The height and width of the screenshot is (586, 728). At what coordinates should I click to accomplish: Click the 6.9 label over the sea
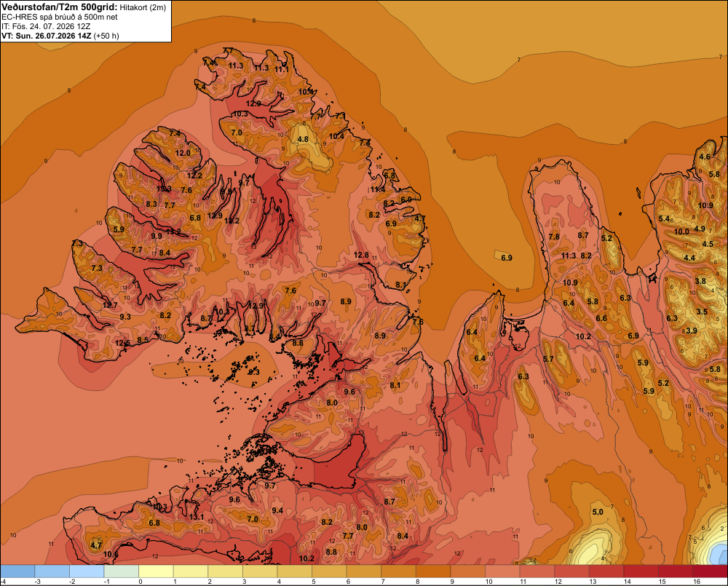click(x=507, y=258)
